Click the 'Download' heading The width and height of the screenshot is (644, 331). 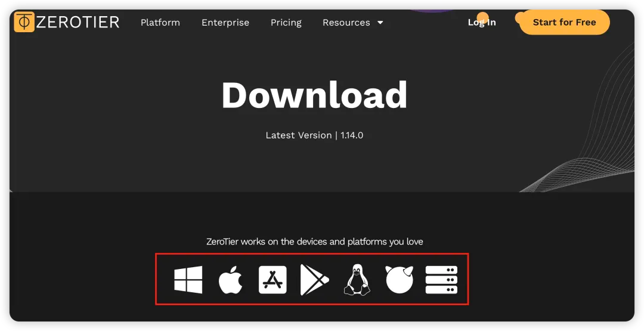pyautogui.click(x=315, y=95)
